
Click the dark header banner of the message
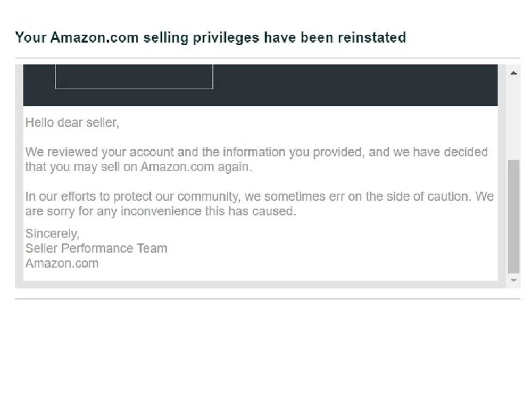[260, 85]
